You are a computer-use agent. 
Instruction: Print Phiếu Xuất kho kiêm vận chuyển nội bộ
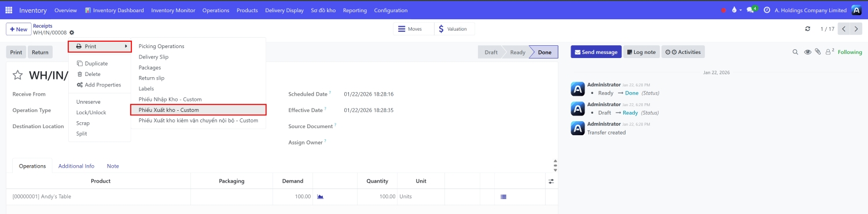(x=198, y=120)
